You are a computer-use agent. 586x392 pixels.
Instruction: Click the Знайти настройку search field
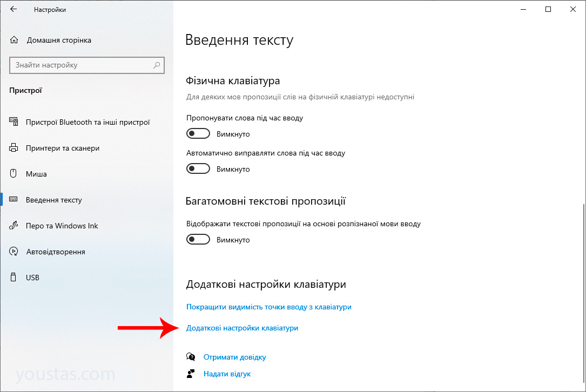(87, 65)
